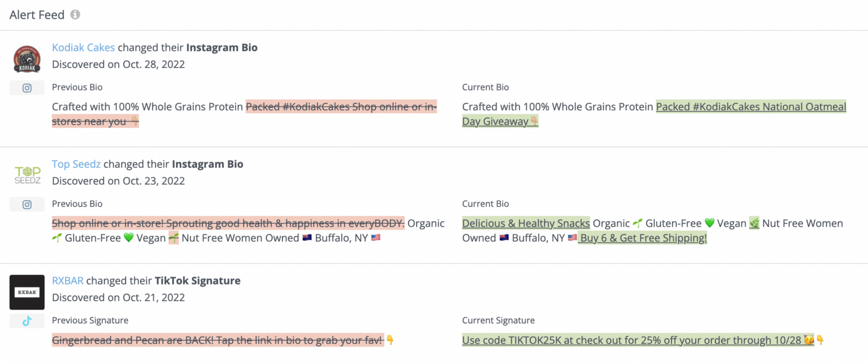Click the Previous Bio label on Kodiak Cakes alert

tap(77, 87)
